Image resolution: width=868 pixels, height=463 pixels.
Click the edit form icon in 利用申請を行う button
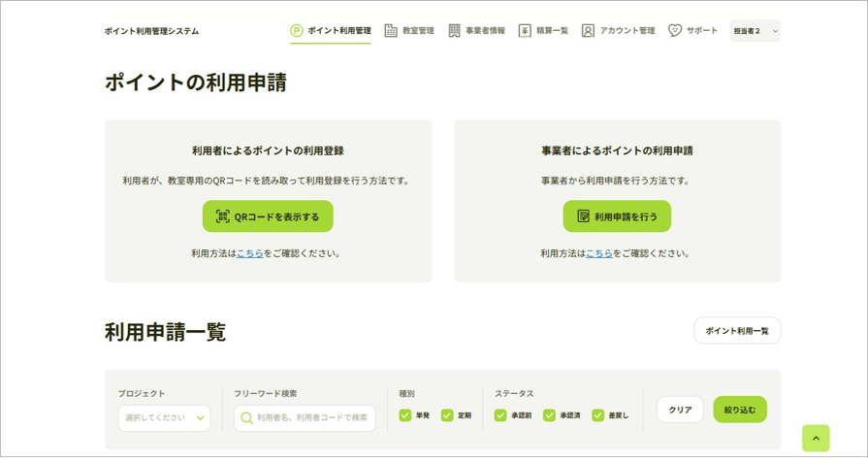(x=584, y=216)
